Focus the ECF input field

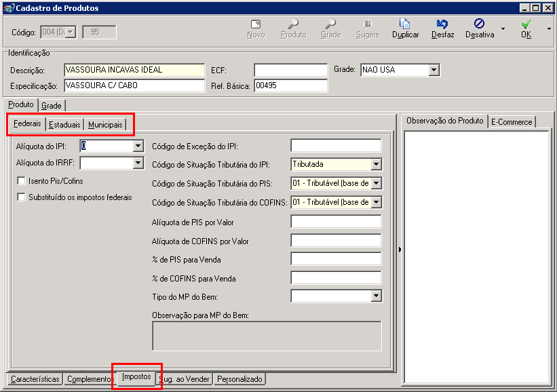click(290, 70)
